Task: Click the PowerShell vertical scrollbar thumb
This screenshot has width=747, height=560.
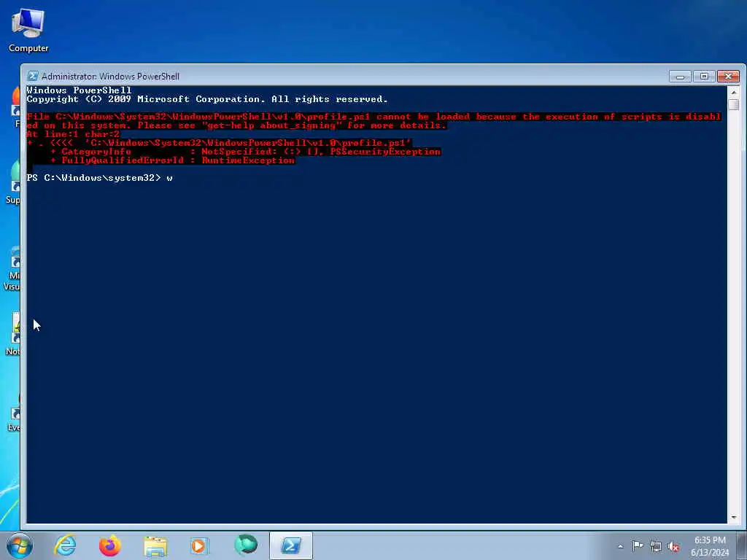Action: point(734,104)
